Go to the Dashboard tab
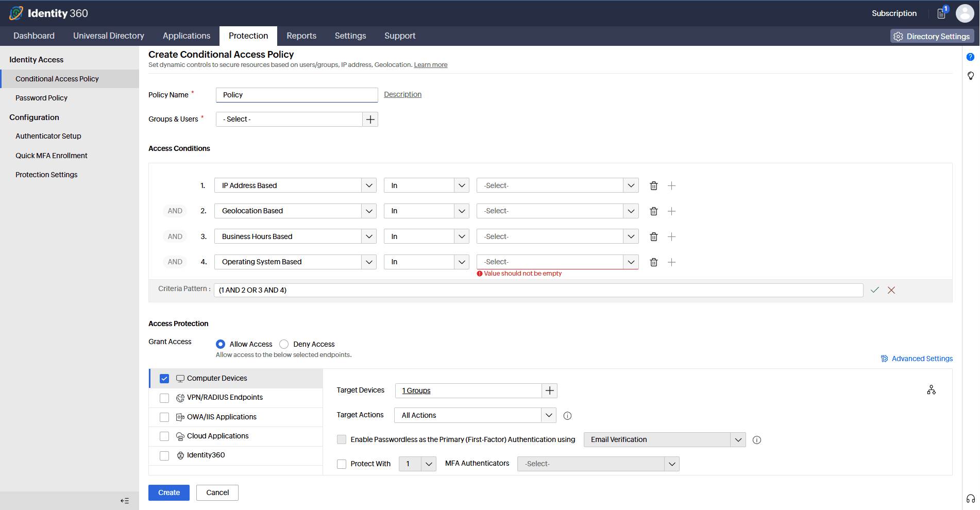The width and height of the screenshot is (980, 510). click(x=34, y=36)
